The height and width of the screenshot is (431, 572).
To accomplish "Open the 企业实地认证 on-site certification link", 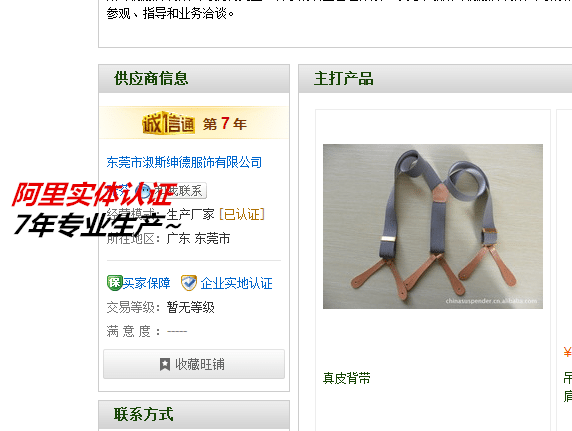I will [236, 283].
